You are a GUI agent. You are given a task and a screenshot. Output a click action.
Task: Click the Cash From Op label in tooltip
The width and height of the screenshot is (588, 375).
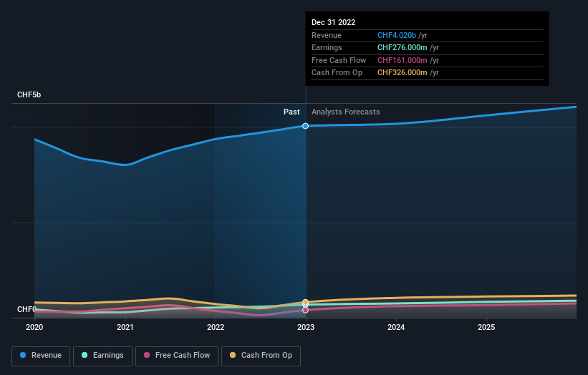click(337, 73)
